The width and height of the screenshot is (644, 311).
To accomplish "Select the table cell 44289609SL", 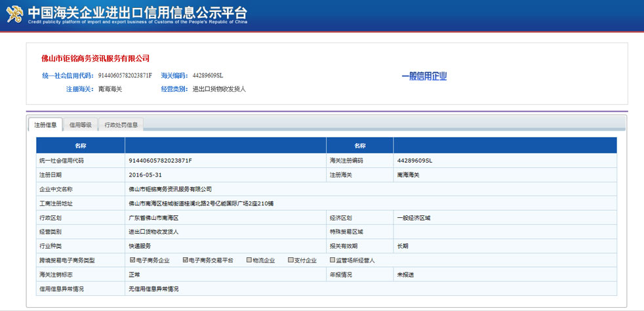I will (414, 161).
